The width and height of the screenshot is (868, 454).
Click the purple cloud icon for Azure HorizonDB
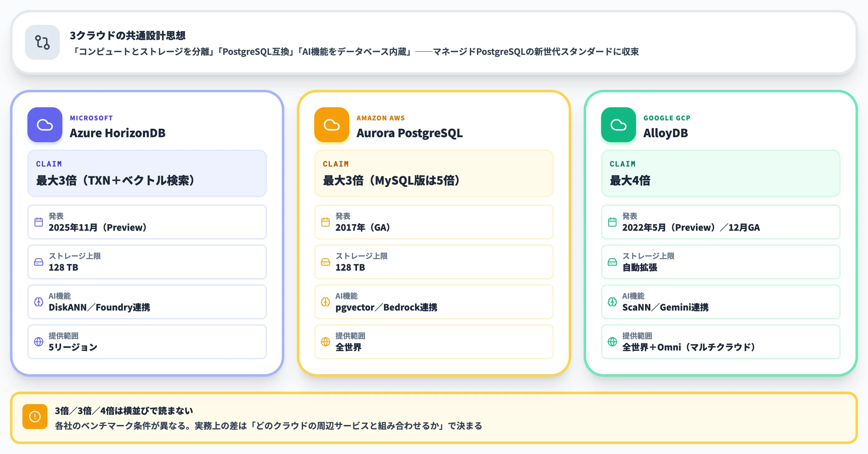point(45,125)
